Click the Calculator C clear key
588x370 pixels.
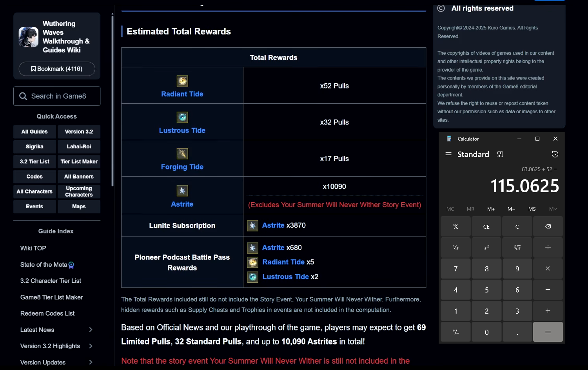click(x=517, y=226)
